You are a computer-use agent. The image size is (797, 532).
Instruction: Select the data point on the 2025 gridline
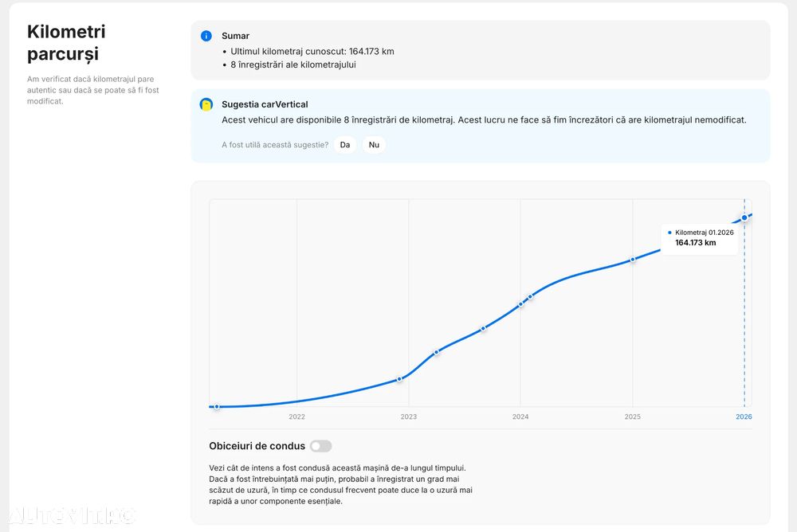(x=633, y=260)
